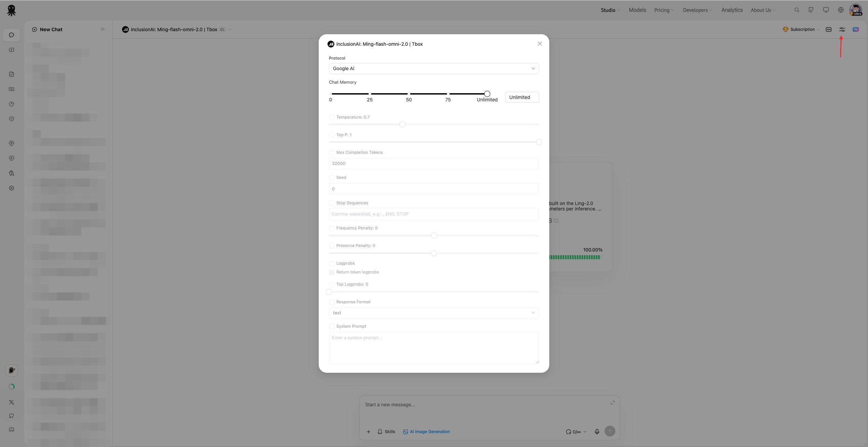Screen dimensions: 868x447
Task: Open the diamond S icon in the sidebar
Action: coord(12,158)
